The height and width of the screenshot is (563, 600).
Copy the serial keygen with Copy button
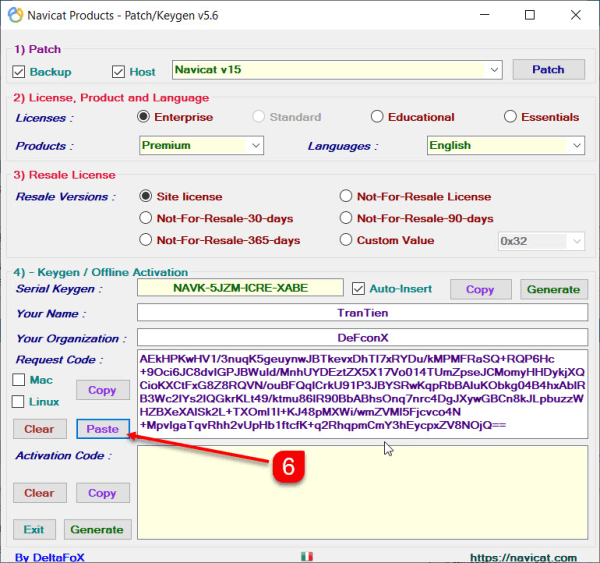point(481,289)
